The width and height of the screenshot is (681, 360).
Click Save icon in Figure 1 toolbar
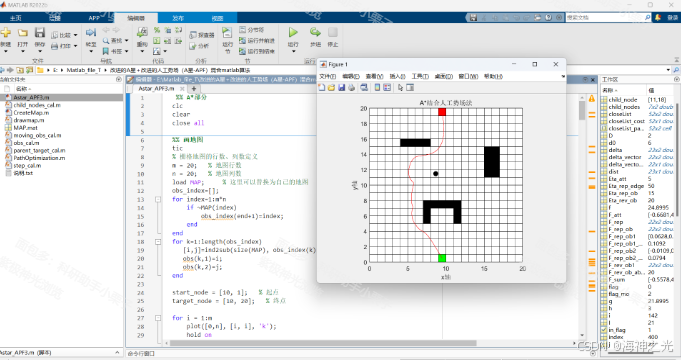click(x=341, y=88)
